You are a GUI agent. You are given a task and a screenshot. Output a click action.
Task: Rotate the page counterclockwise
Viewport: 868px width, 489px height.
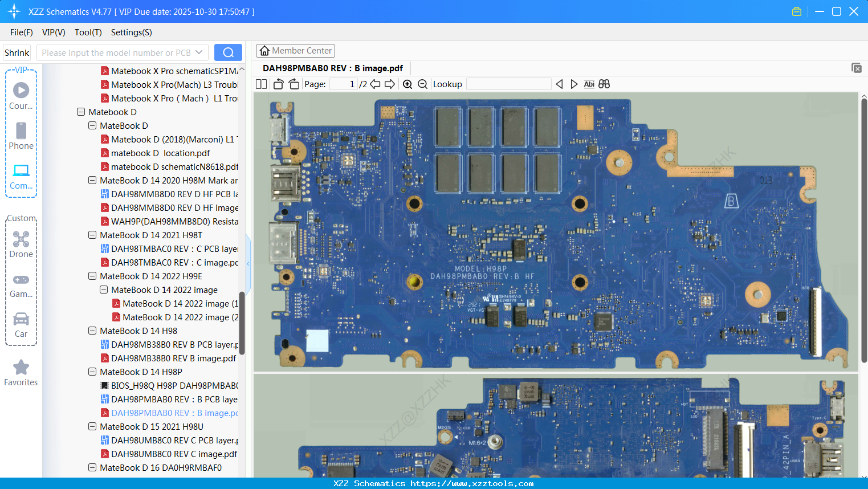pos(279,84)
